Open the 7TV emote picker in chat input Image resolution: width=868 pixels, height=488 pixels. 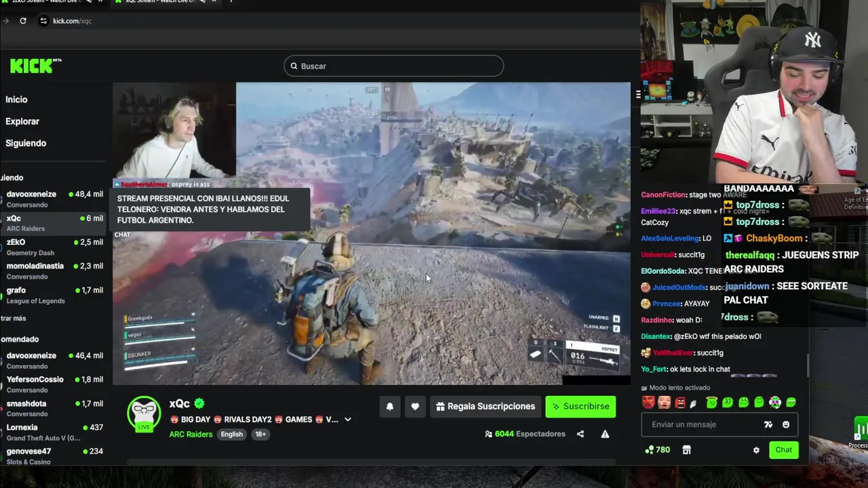[x=768, y=424]
